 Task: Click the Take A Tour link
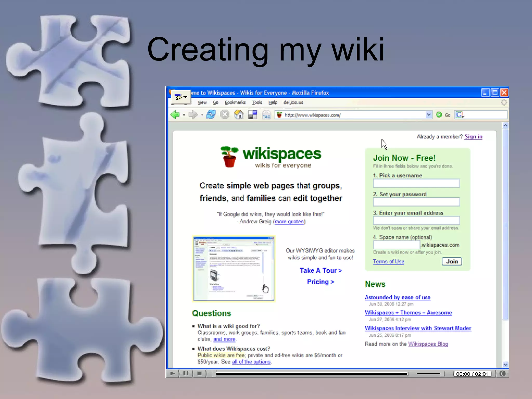[321, 270]
